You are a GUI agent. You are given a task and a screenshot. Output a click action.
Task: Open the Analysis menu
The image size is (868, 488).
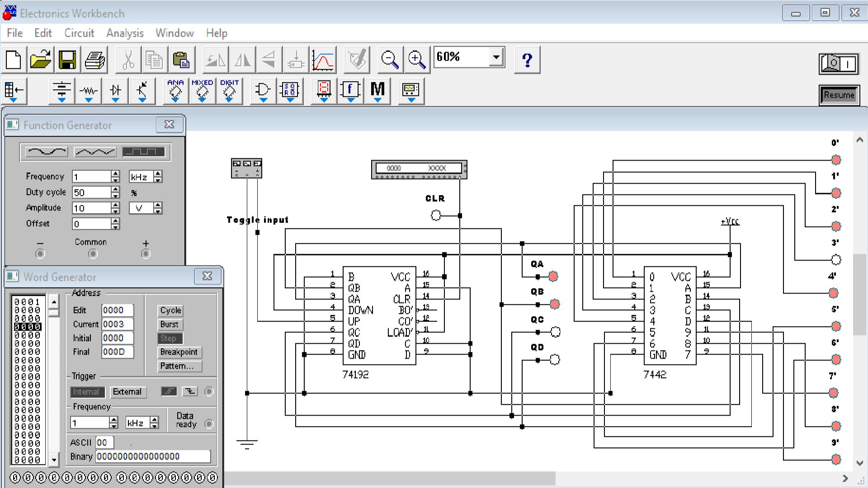(x=125, y=33)
